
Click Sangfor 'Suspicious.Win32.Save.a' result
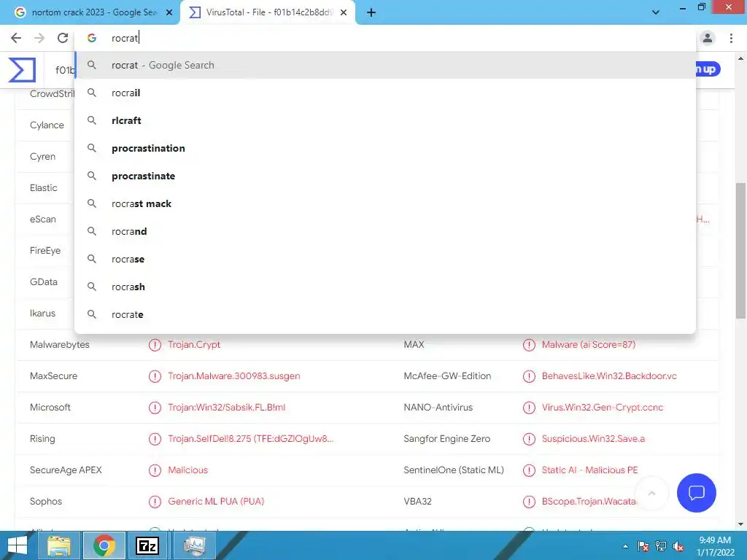coord(593,439)
